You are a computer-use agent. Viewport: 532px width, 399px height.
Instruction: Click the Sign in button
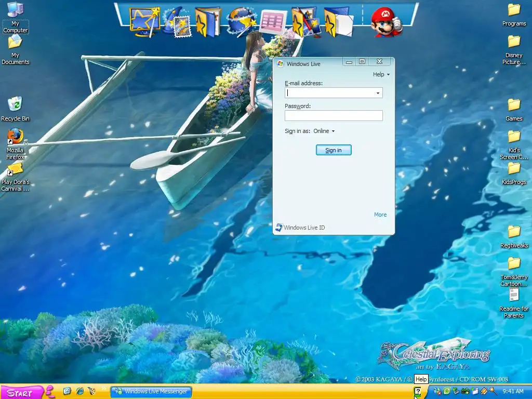pos(334,150)
